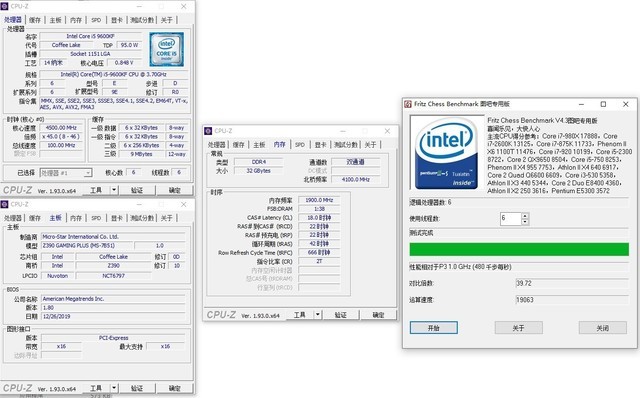
Task: Click the Row Refresh Cycle Time value 666
Action: coord(319,253)
